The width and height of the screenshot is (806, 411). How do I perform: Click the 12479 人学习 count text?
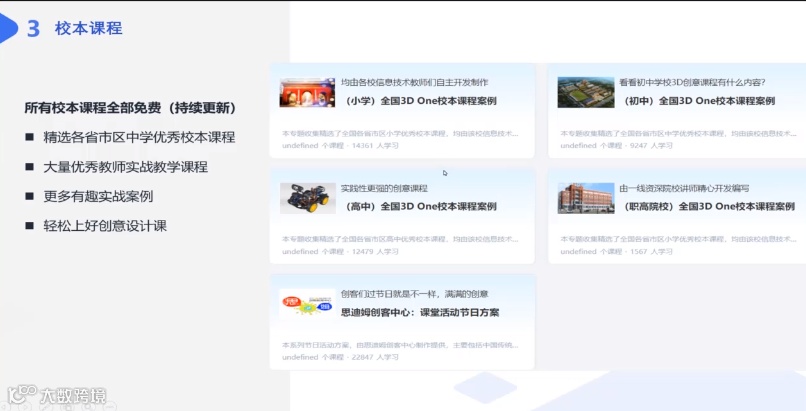(x=375, y=251)
